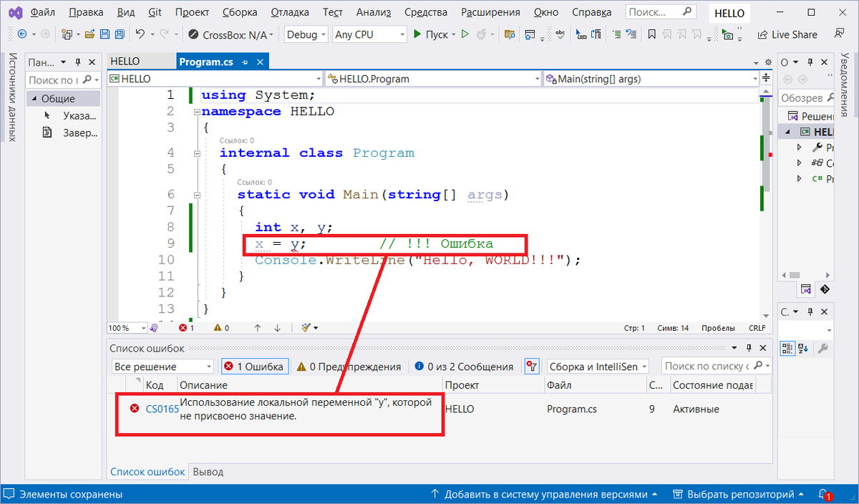
Task: Open the Сборка и IntelliSense dropdown
Action: point(598,366)
